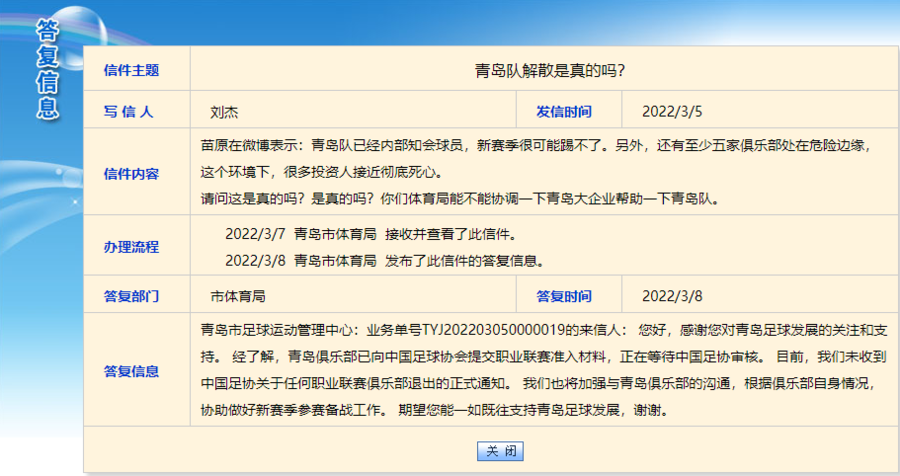
Task: Select the 写信人 label
Action: (129, 112)
